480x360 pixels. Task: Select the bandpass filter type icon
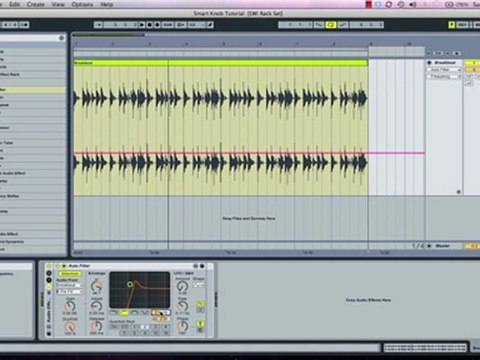[135, 312]
